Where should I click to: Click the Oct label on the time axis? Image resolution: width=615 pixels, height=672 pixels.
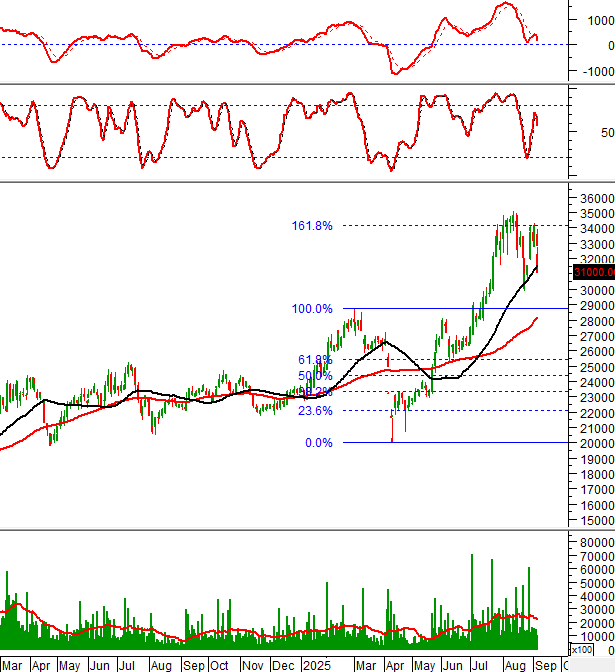coord(219,665)
